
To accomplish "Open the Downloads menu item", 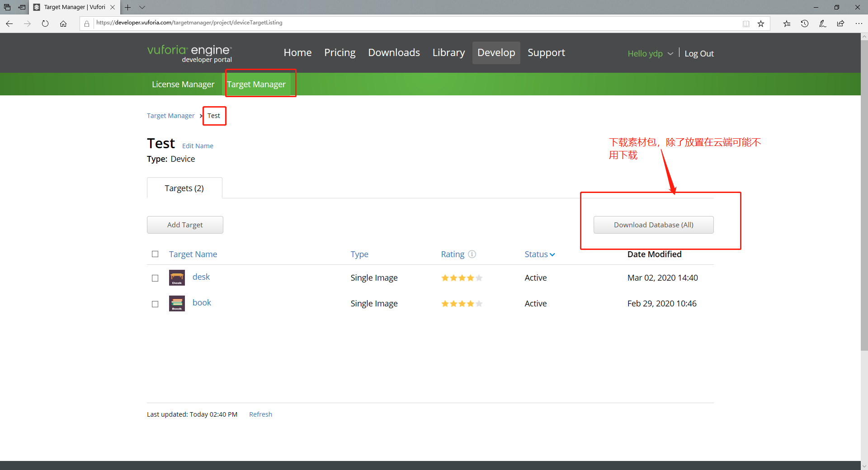I will pos(394,52).
